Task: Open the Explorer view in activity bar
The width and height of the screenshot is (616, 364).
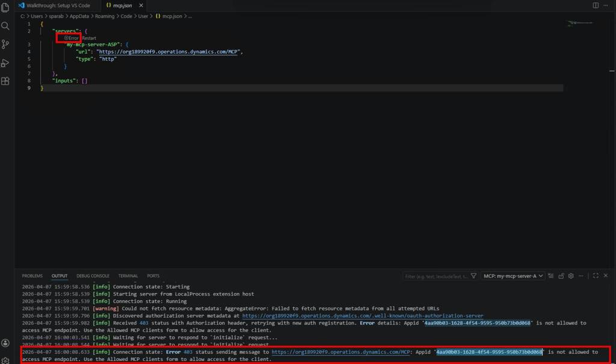Action: tap(5, 8)
